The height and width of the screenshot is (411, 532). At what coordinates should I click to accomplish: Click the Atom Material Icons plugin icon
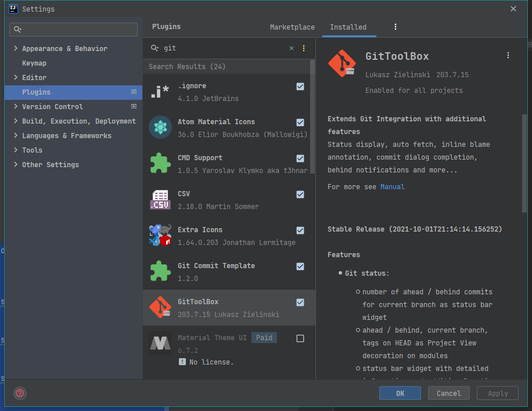[160, 128]
